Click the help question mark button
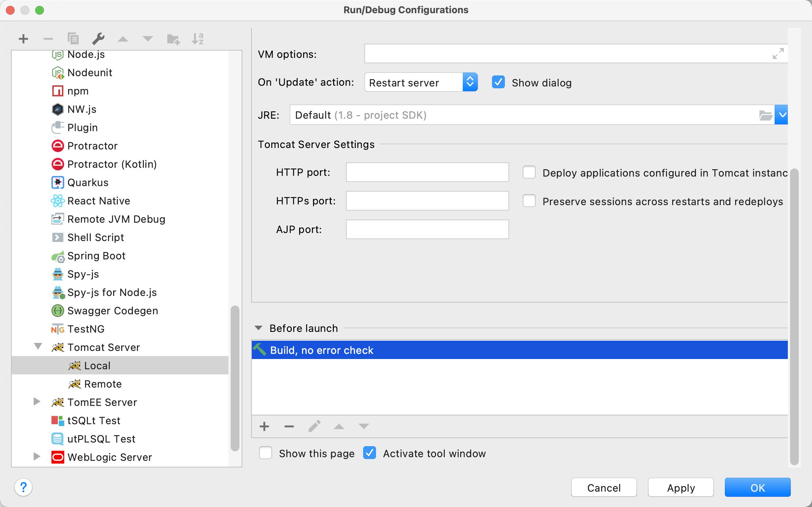Viewport: 812px width, 507px height. [23, 487]
